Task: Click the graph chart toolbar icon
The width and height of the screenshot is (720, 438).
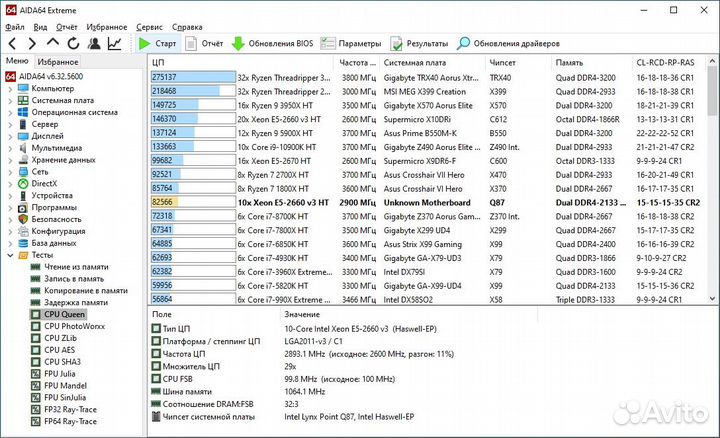Action: pyautogui.click(x=114, y=44)
